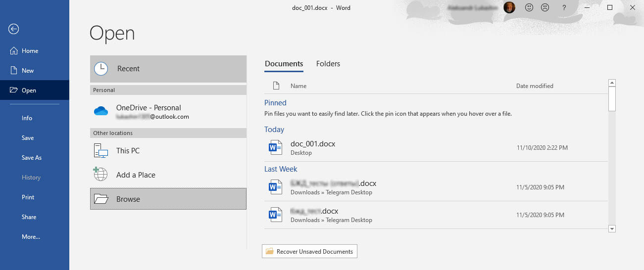Click the Browse label
This screenshot has height=270, width=644.
point(128,199)
